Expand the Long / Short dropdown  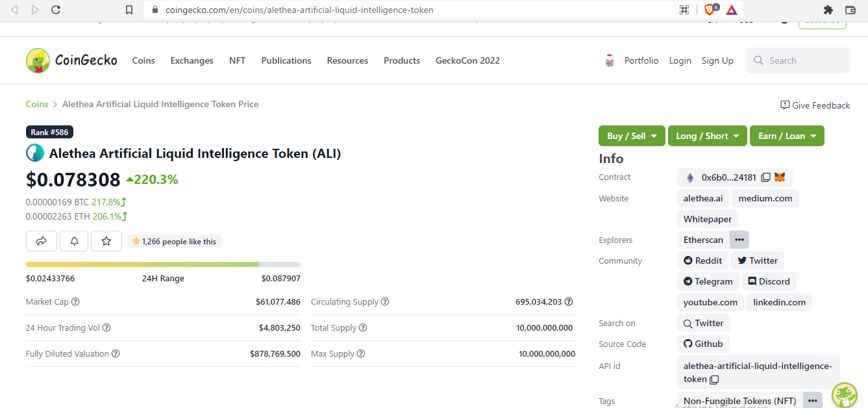708,136
